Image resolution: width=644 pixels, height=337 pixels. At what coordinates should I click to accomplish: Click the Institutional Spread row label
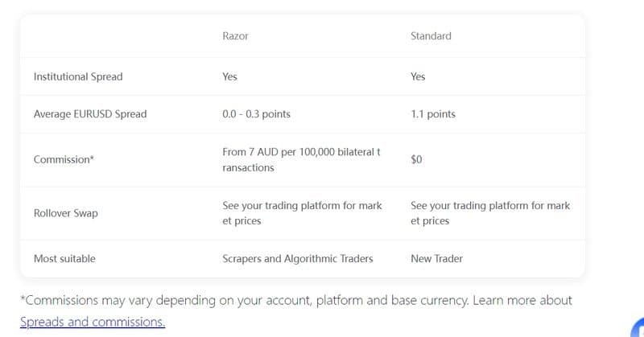click(78, 76)
